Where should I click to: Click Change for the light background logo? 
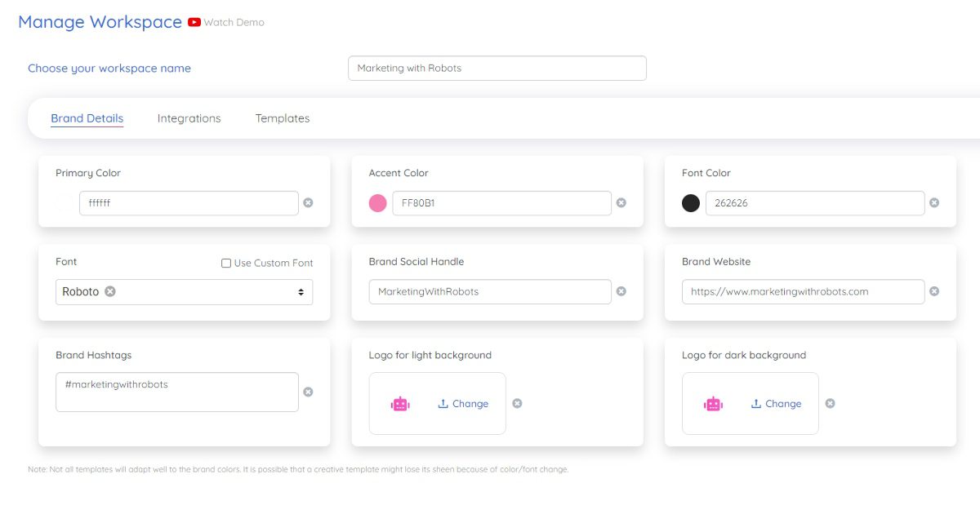[x=463, y=404]
